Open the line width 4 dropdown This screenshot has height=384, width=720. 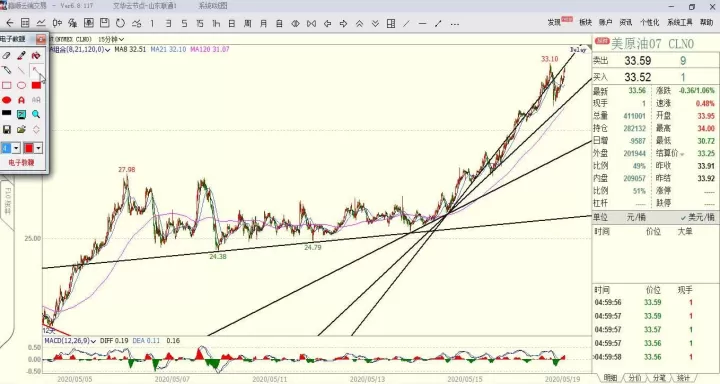click(16, 148)
